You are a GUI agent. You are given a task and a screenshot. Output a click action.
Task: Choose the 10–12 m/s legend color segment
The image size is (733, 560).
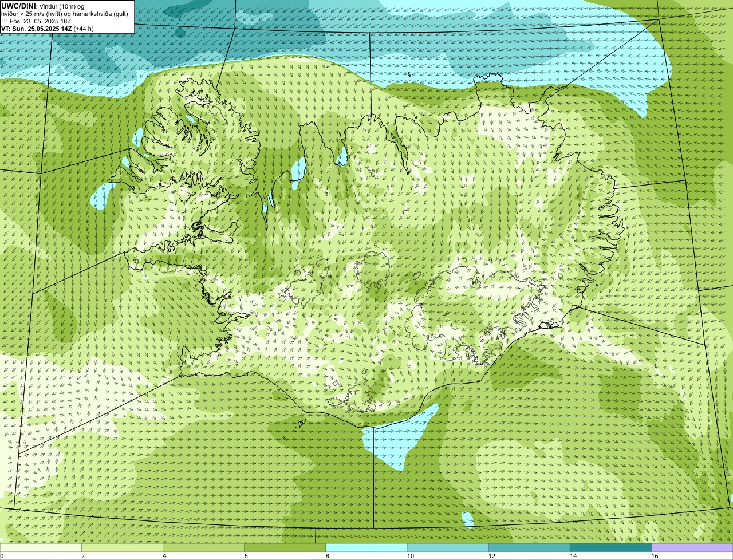pyautogui.click(x=448, y=548)
